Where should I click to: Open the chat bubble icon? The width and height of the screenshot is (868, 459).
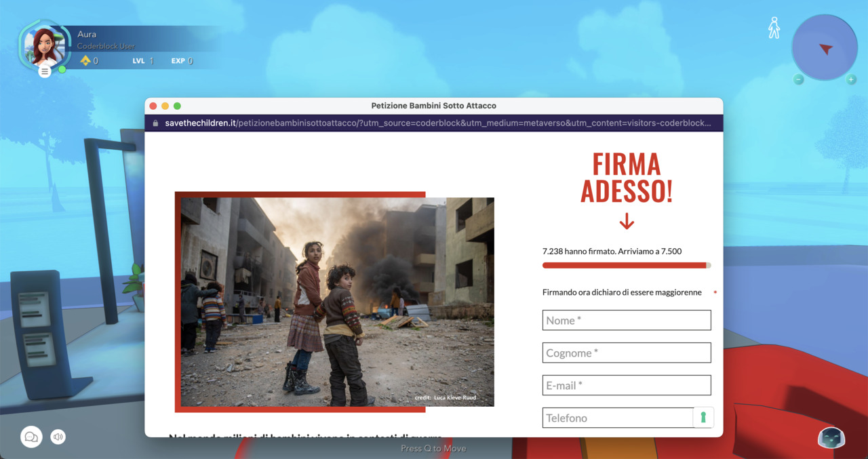coord(31,437)
